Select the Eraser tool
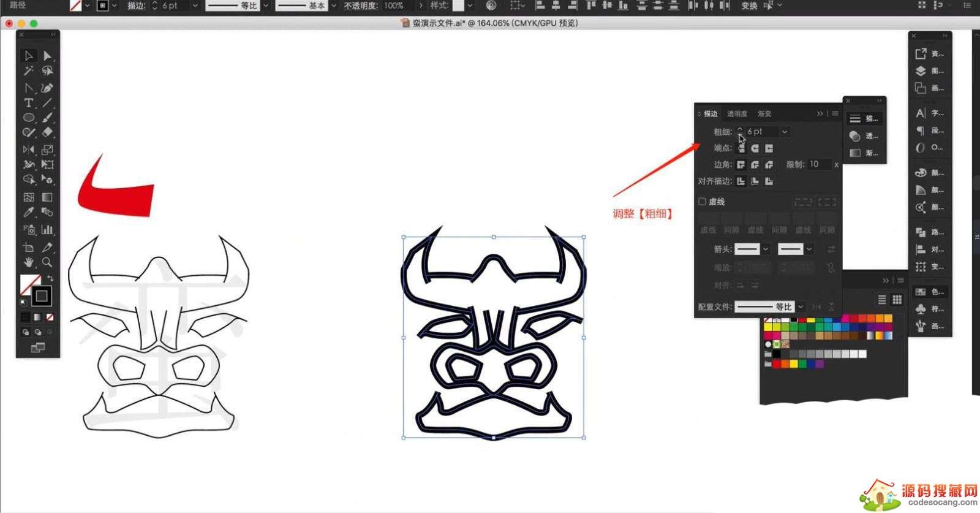The image size is (980, 513). tap(47, 132)
